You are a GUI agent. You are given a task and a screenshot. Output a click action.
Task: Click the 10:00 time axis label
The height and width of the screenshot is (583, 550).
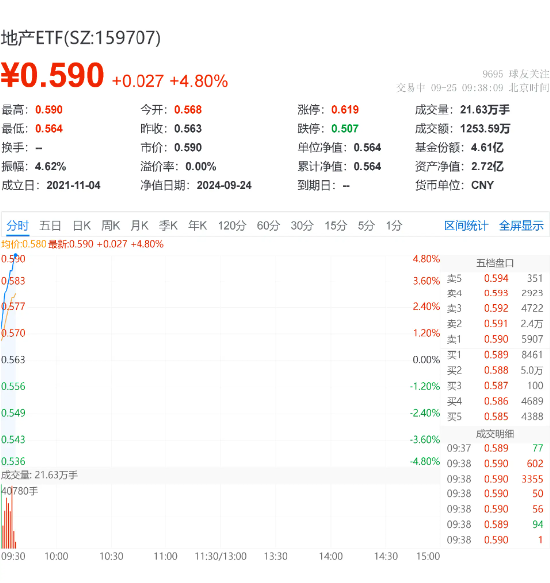tap(56, 556)
